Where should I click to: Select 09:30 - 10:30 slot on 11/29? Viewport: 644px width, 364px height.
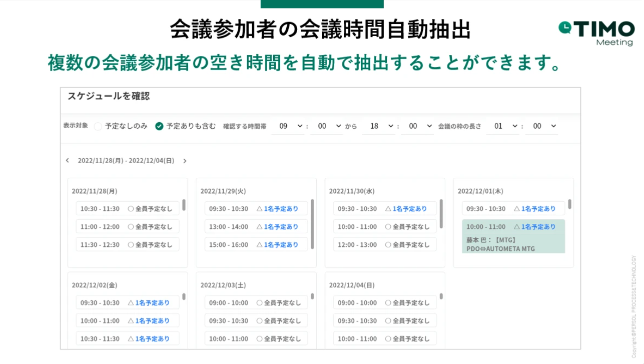click(256, 209)
